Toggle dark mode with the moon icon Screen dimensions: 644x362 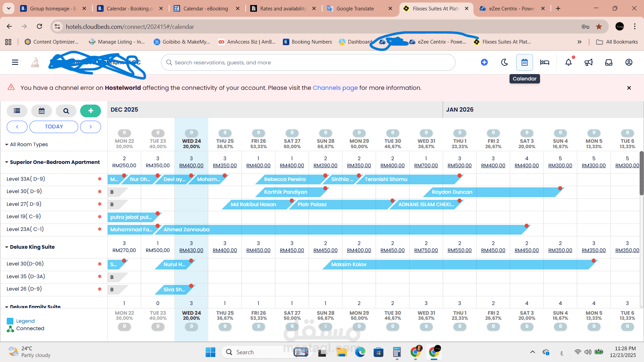coord(504,62)
